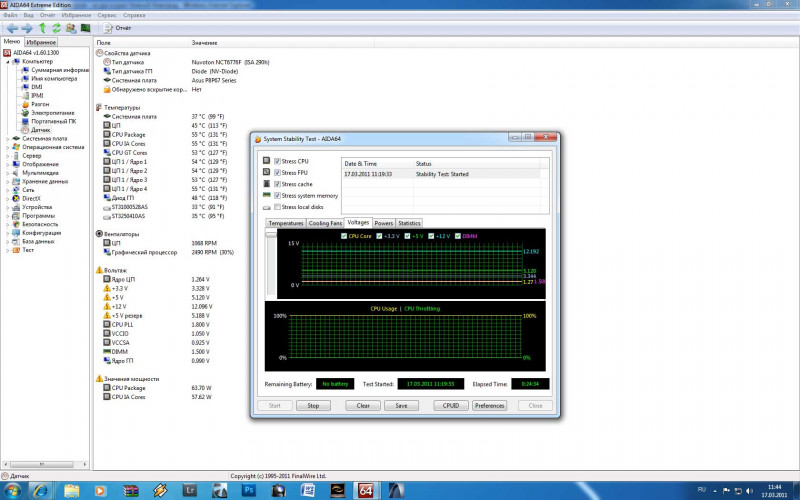800x500 pixels.
Task: Toggle the +3.3 V graph checkbox
Action: (x=379, y=236)
